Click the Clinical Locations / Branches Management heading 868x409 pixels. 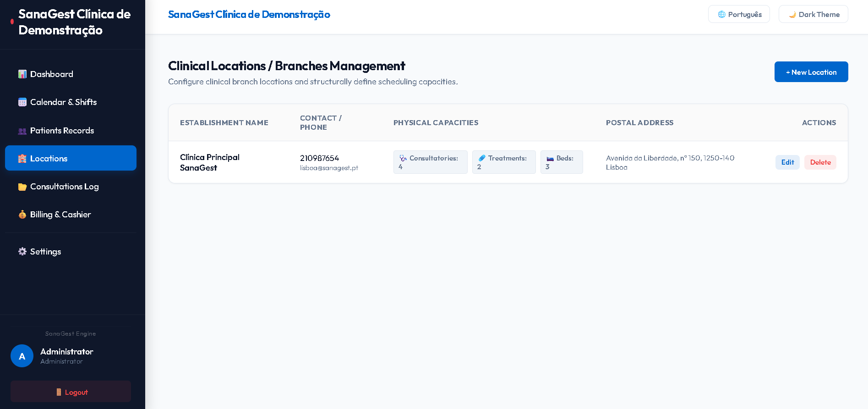[286, 66]
